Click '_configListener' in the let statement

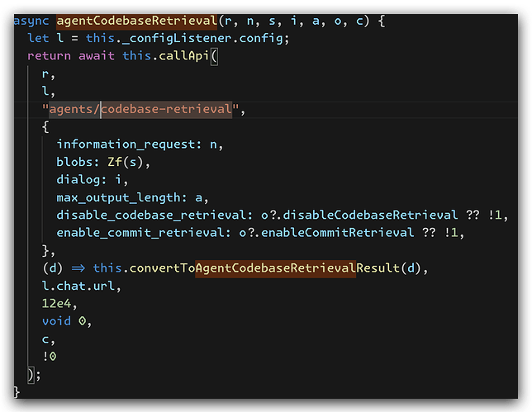click(x=176, y=39)
